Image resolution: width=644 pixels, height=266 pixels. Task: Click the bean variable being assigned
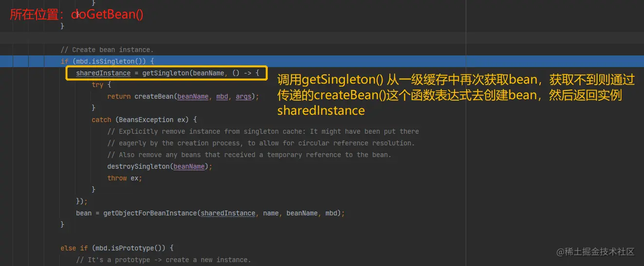pos(84,213)
